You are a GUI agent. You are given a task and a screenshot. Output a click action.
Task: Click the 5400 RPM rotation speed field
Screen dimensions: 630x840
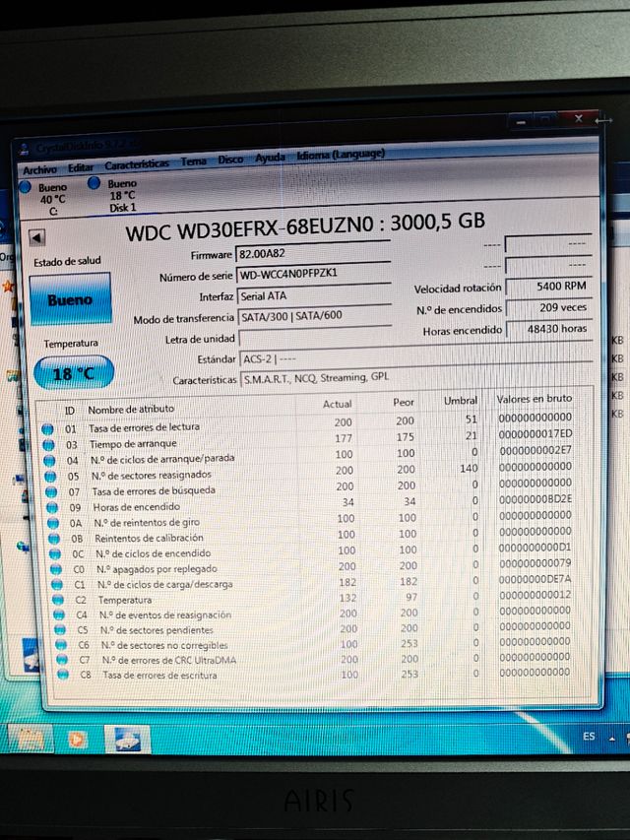coord(548,286)
